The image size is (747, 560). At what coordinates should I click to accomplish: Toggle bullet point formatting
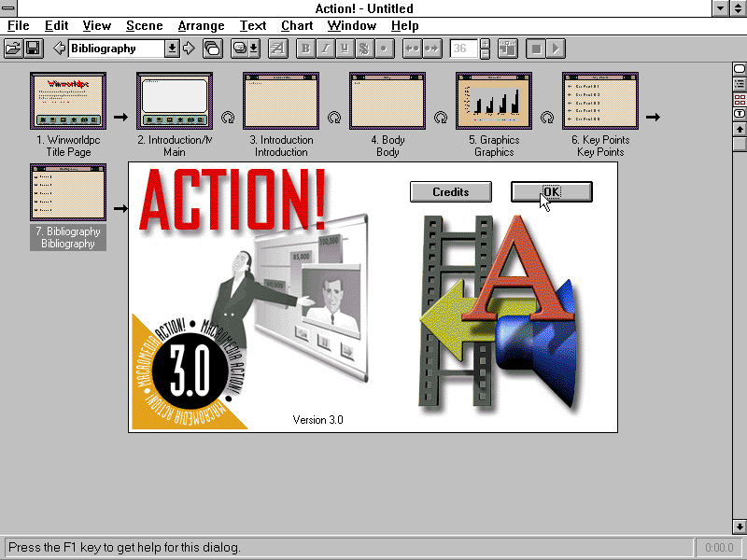[x=384, y=49]
